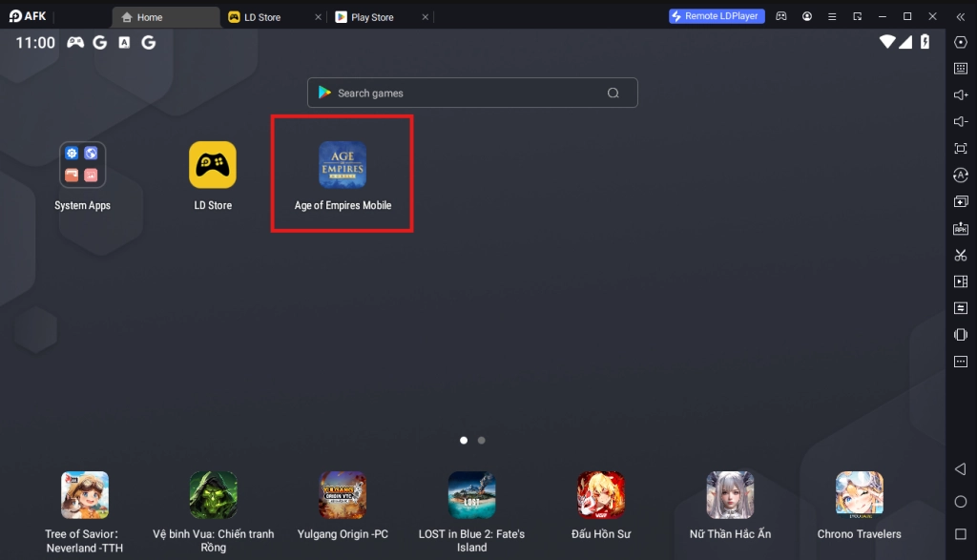The image size is (977, 560).
Task: Click the mini-window mode icon in title bar
Action: tap(858, 17)
